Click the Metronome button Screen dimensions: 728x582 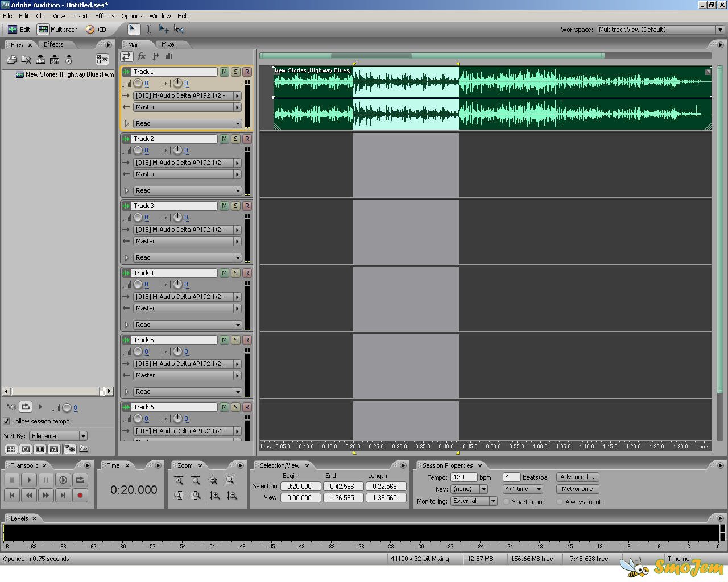tap(577, 489)
